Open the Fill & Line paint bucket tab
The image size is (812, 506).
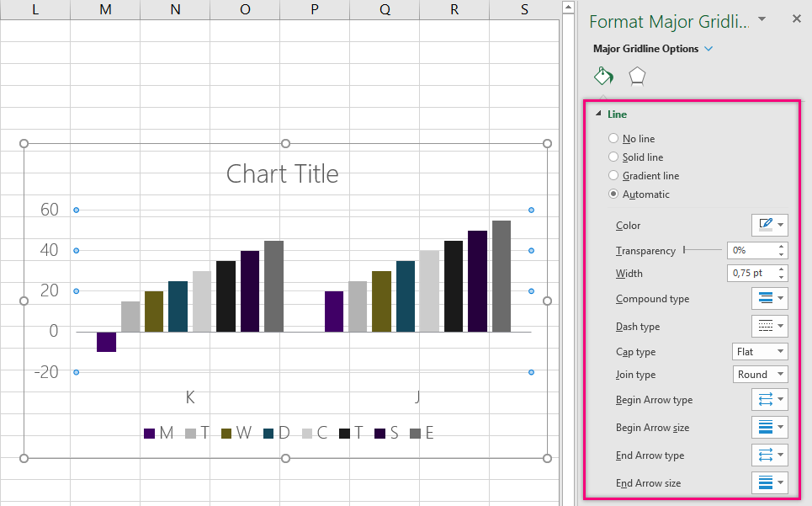coord(604,76)
